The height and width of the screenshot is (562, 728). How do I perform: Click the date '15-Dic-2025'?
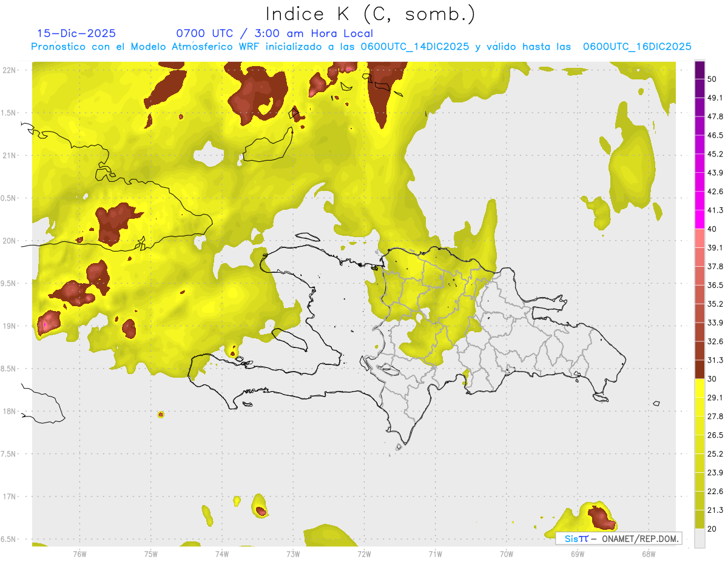tap(76, 33)
